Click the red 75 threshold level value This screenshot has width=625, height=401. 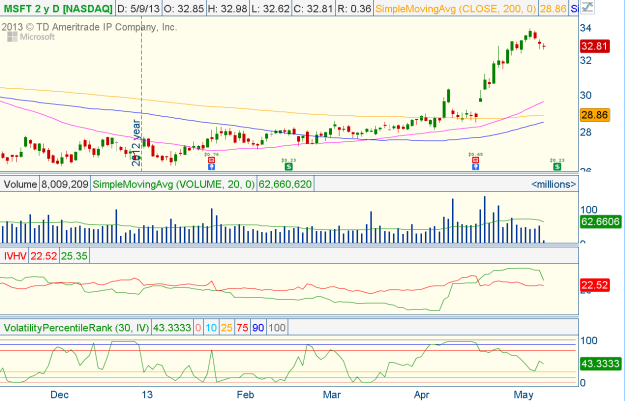pos(242,327)
